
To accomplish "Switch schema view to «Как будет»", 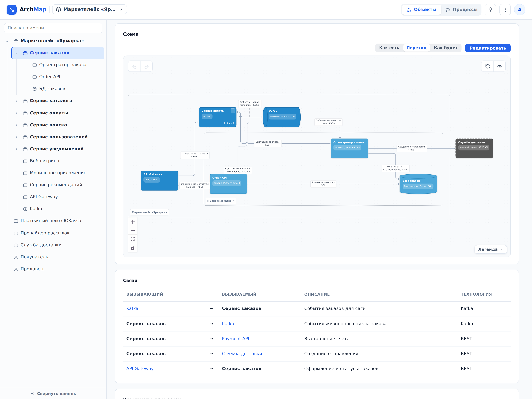I will pos(446,48).
